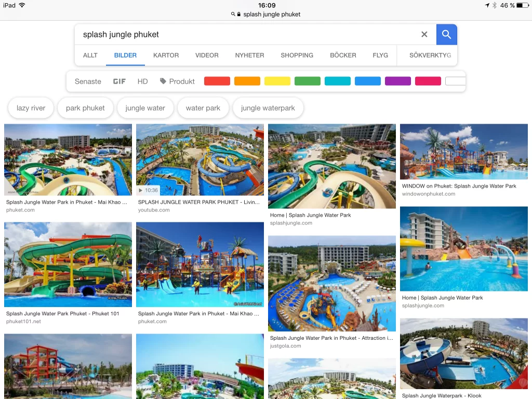Switch to the ALLT tab

90,55
